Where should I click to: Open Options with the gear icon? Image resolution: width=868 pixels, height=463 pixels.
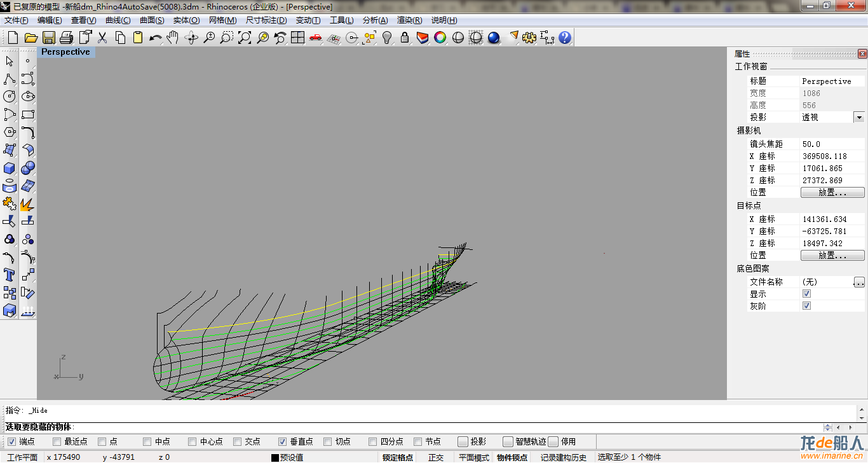[529, 38]
